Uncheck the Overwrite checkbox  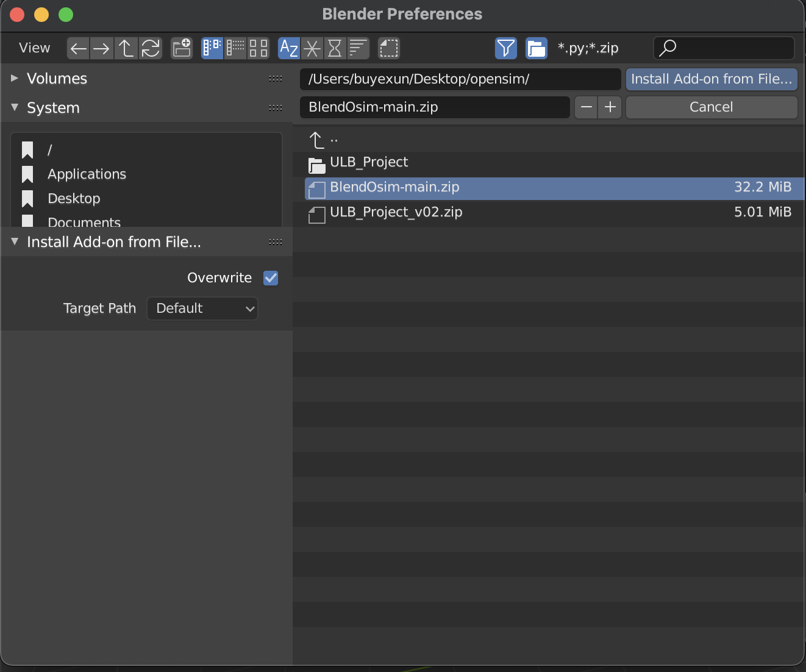(x=271, y=278)
